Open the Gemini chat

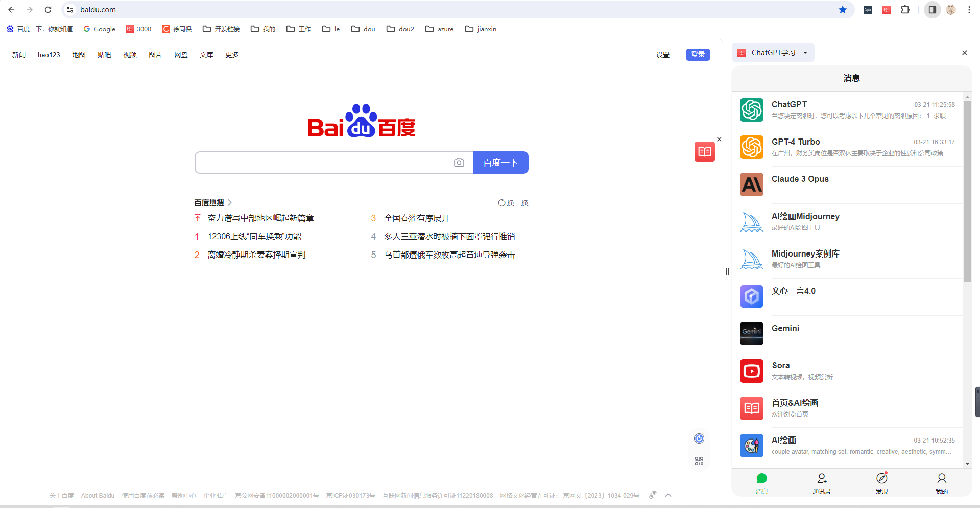(x=847, y=334)
